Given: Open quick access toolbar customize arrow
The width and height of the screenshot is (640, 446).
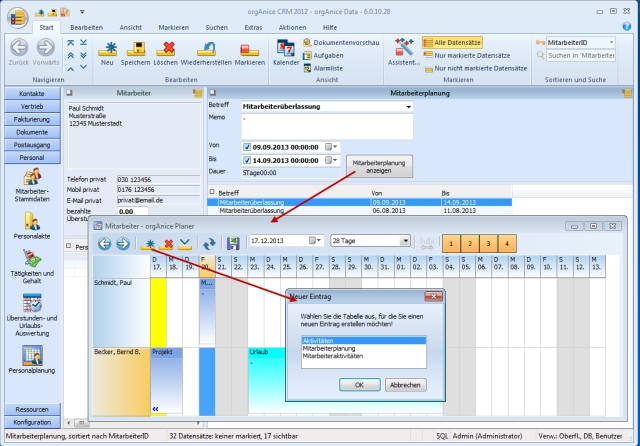Looking at the screenshot, I should click(x=82, y=12).
